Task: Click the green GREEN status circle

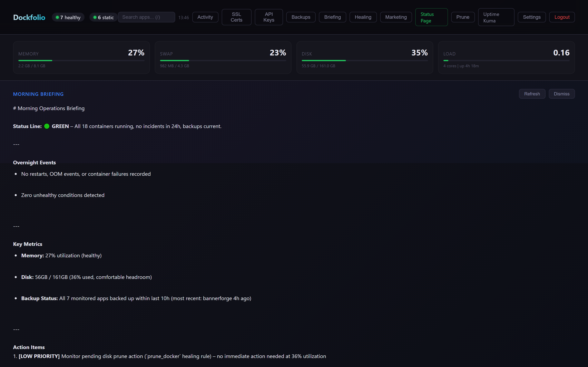Action: pyautogui.click(x=47, y=126)
